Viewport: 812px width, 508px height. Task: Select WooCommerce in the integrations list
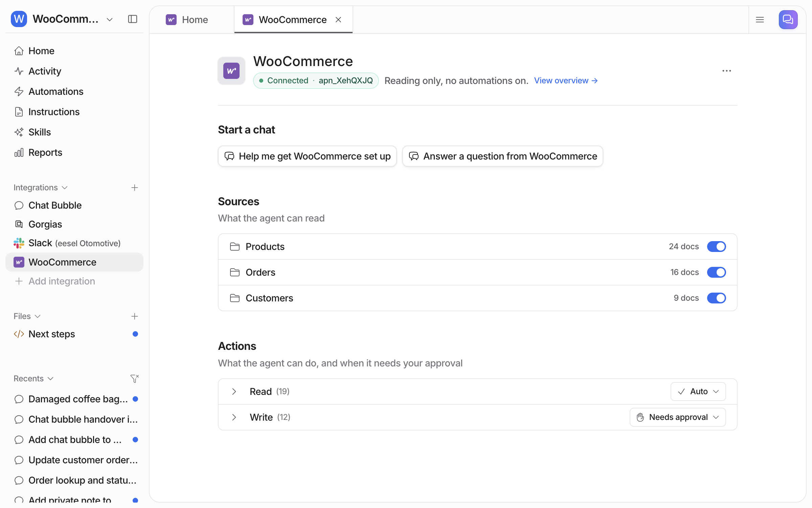click(74, 262)
